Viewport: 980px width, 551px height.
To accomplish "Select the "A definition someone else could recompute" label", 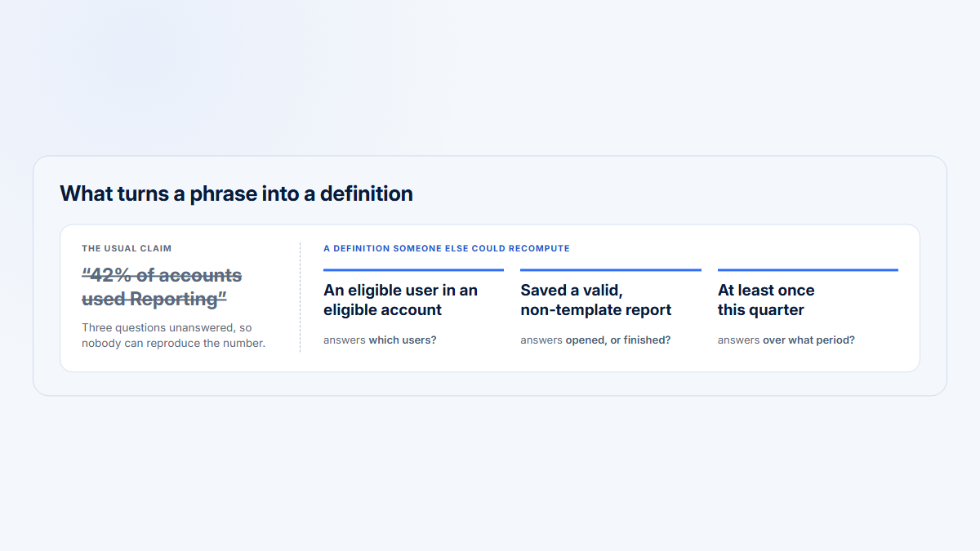I will [x=447, y=248].
